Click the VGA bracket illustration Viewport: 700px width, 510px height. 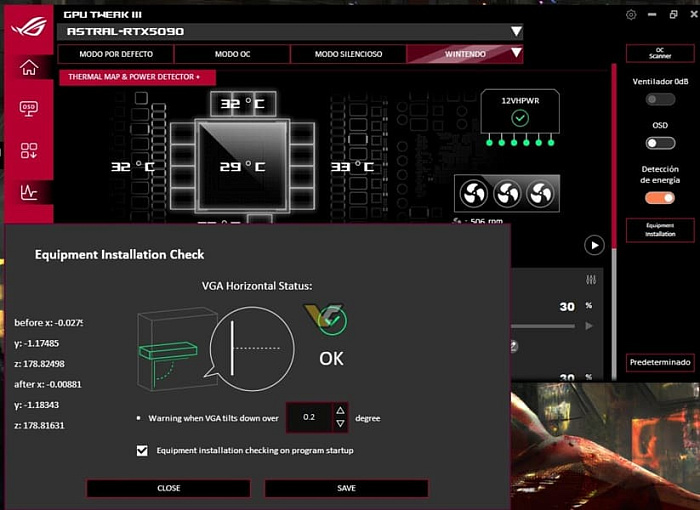coord(175,349)
